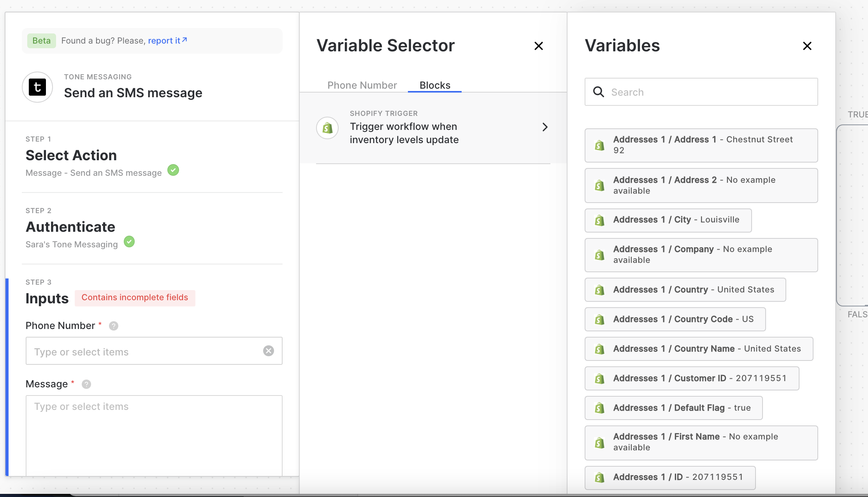Click the search magnifier icon in Variables
This screenshot has height=497, width=868.
pos(598,92)
